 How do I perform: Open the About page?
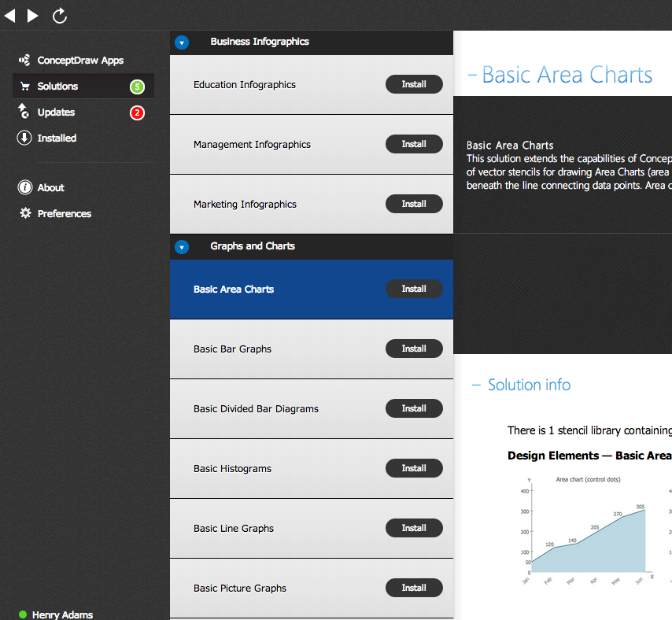(x=50, y=187)
